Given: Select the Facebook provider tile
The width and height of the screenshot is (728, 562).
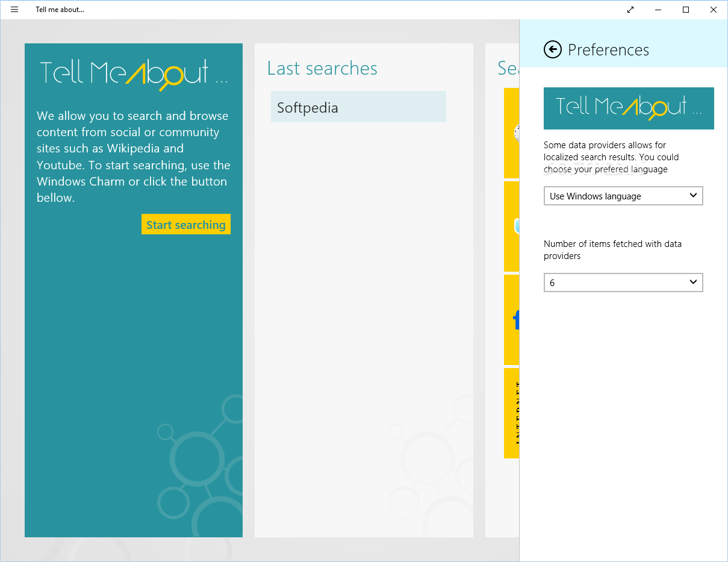Looking at the screenshot, I should 512,320.
